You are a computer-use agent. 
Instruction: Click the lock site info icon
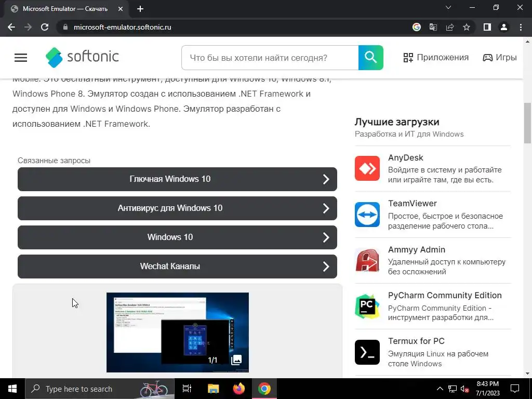pyautogui.click(x=65, y=27)
